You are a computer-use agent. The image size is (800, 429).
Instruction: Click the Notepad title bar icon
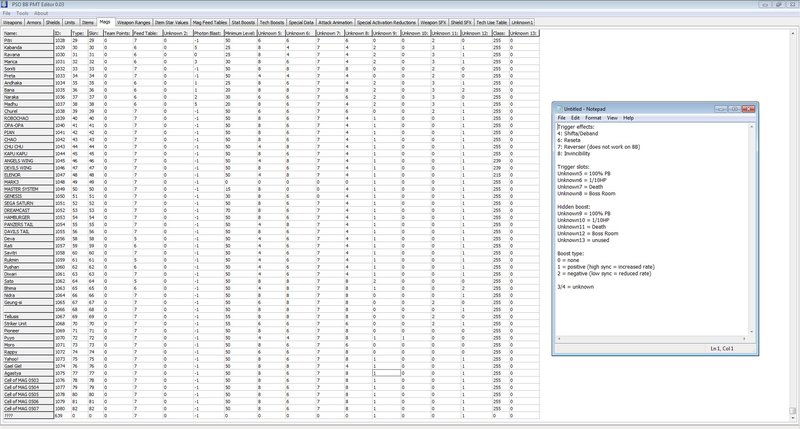click(x=560, y=109)
